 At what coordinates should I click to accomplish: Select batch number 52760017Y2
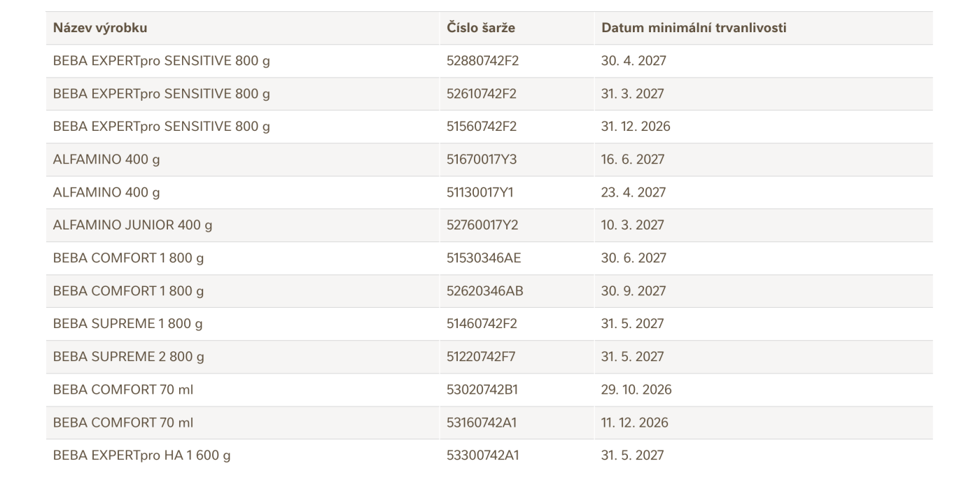(482, 225)
